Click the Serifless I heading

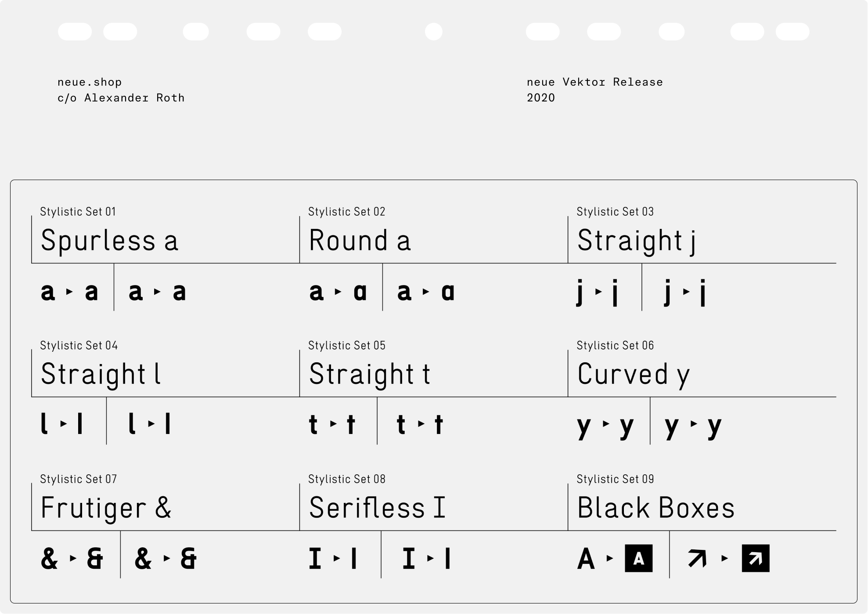click(377, 508)
